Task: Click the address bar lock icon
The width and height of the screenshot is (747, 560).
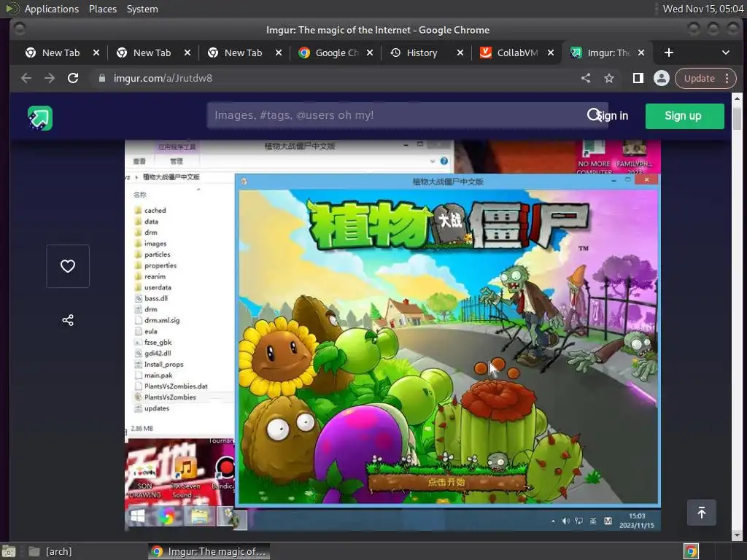Action: click(x=101, y=78)
